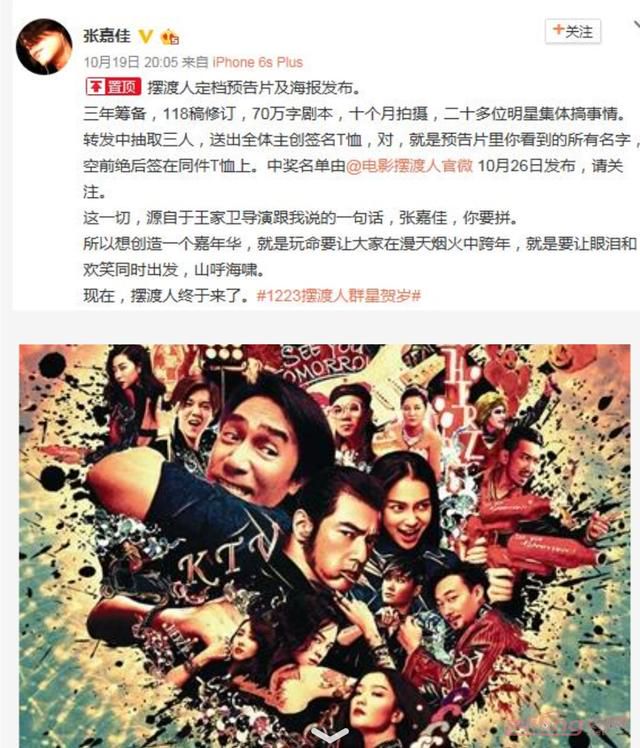The height and width of the screenshot is (748, 640).
Task: Expand the poster with the bottom chevron
Action: click(x=329, y=735)
